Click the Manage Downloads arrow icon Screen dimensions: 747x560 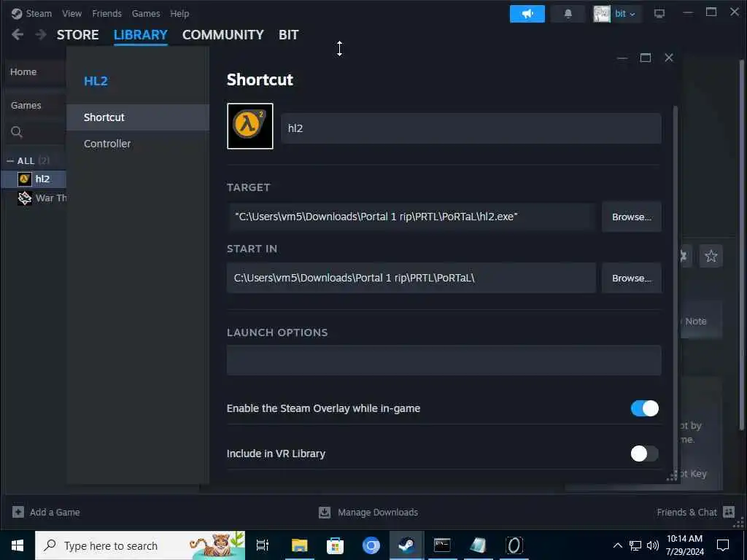325,513
